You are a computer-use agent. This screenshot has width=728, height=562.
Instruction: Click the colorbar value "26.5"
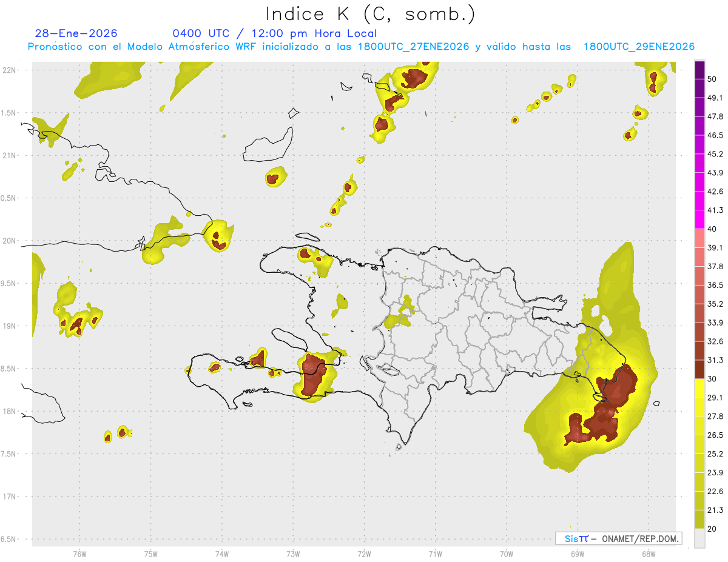(x=716, y=435)
